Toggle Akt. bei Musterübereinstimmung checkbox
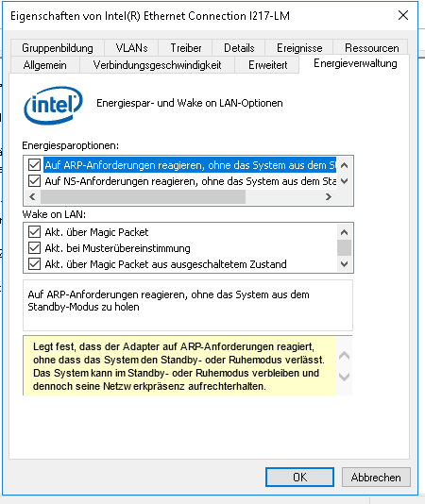Screen dimensions: 425x504 point(34,248)
